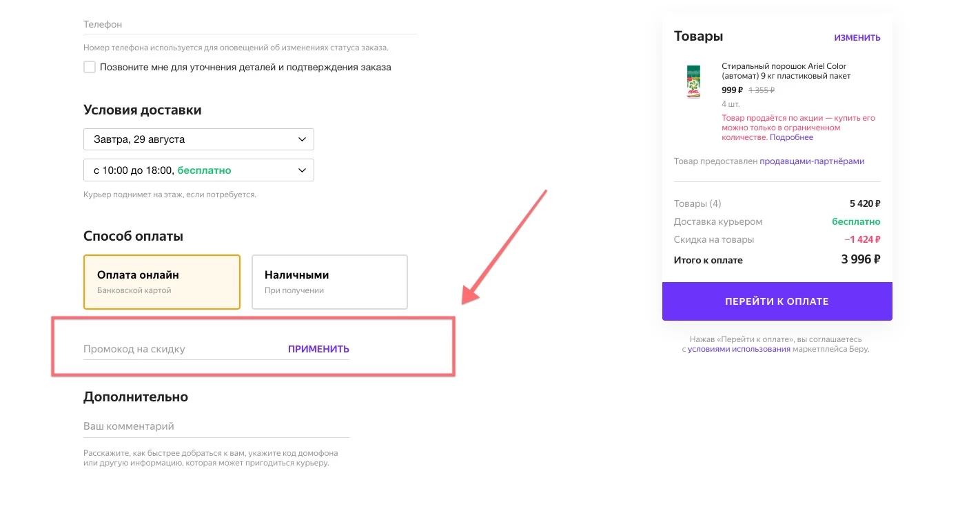Open the delivery date dropdown

point(198,139)
